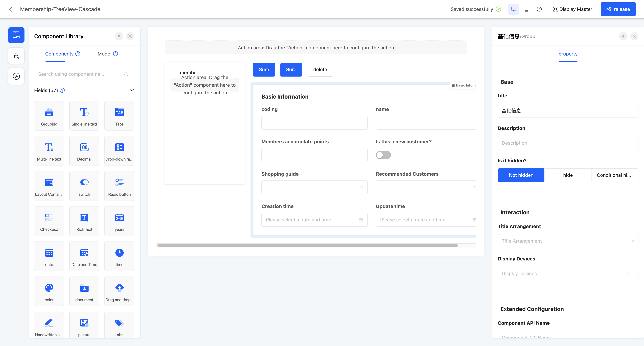Choose 'Conditional hidden' visibility option
The width and height of the screenshot is (644, 346).
click(x=614, y=175)
